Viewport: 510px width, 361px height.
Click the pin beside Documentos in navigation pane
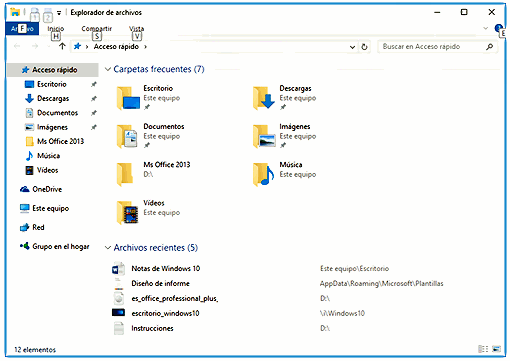point(94,113)
